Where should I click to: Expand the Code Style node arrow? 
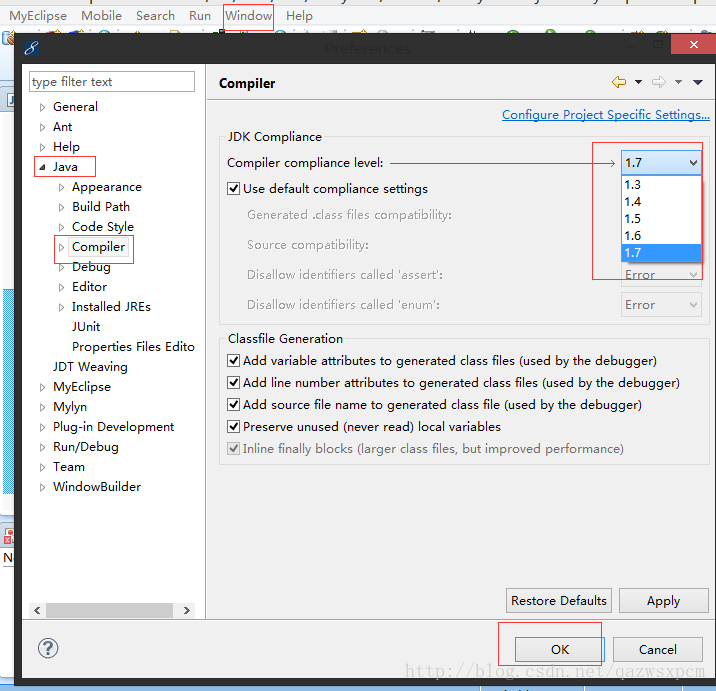click(61, 227)
